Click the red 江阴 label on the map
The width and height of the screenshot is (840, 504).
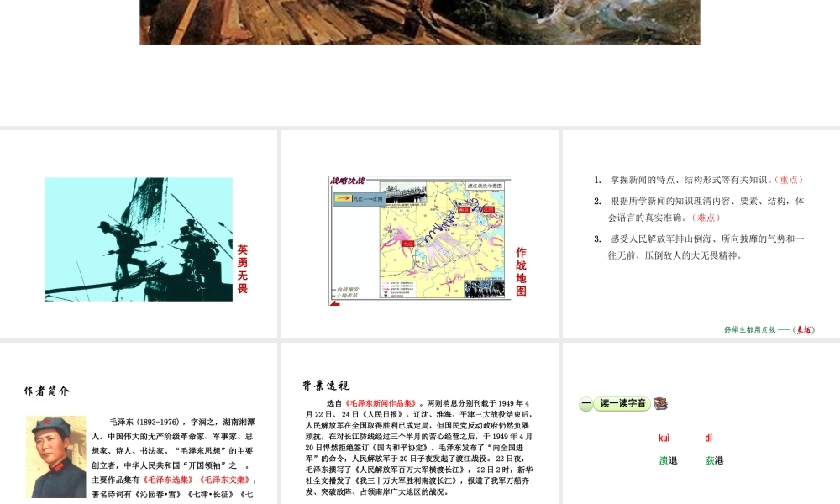pyautogui.click(x=488, y=209)
